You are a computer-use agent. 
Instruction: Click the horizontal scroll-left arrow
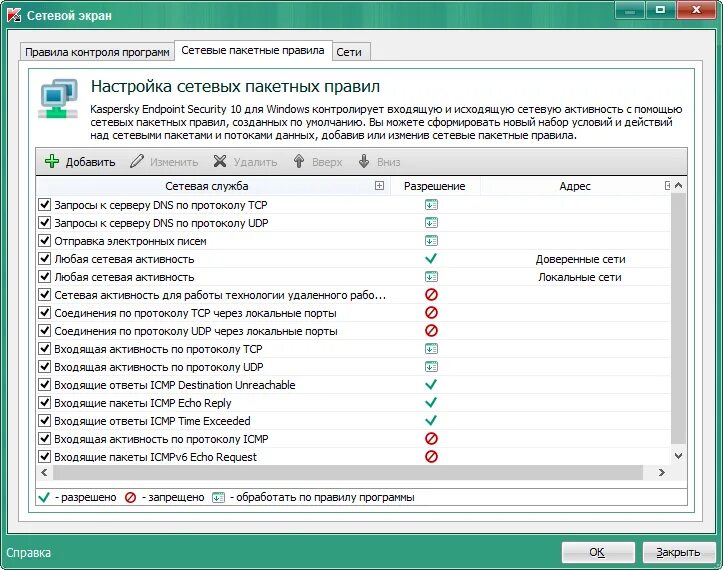[x=44, y=472]
